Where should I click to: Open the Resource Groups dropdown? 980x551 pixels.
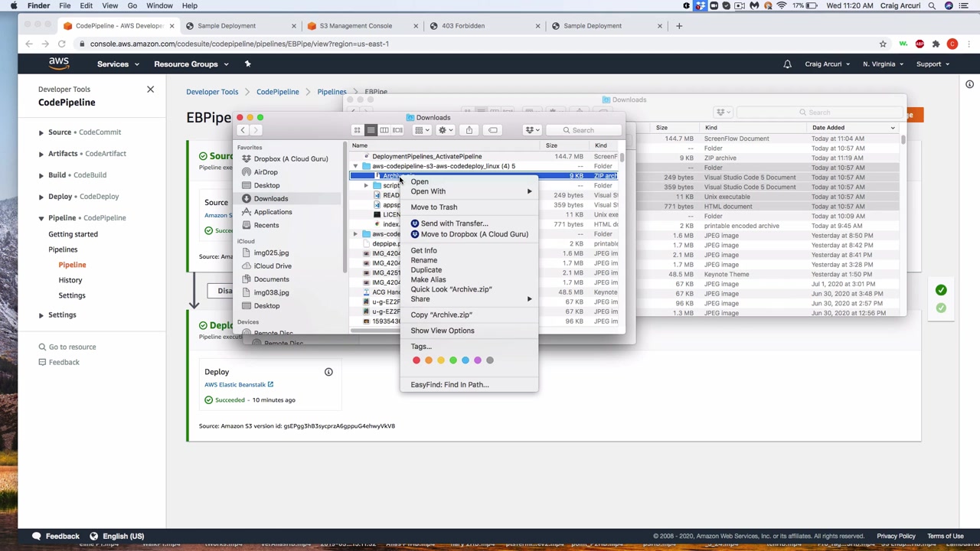pyautogui.click(x=191, y=64)
